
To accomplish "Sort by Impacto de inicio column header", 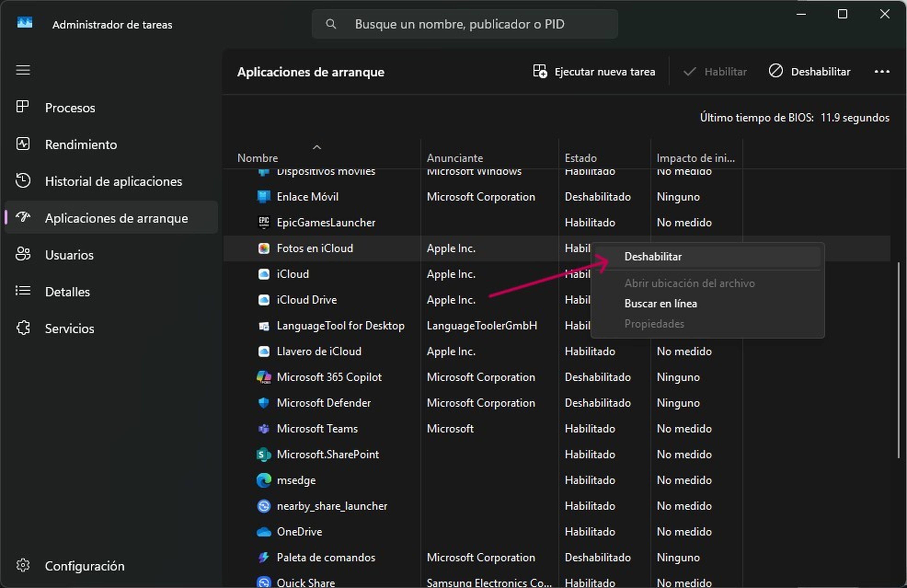I will pos(696,154).
